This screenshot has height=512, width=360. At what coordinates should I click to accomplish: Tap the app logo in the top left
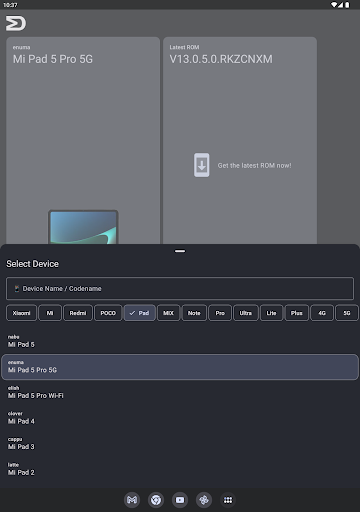16,23
